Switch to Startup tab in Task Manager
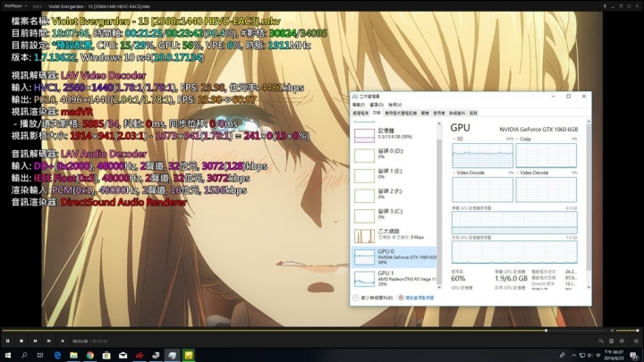This screenshot has width=644, height=362. (x=425, y=113)
